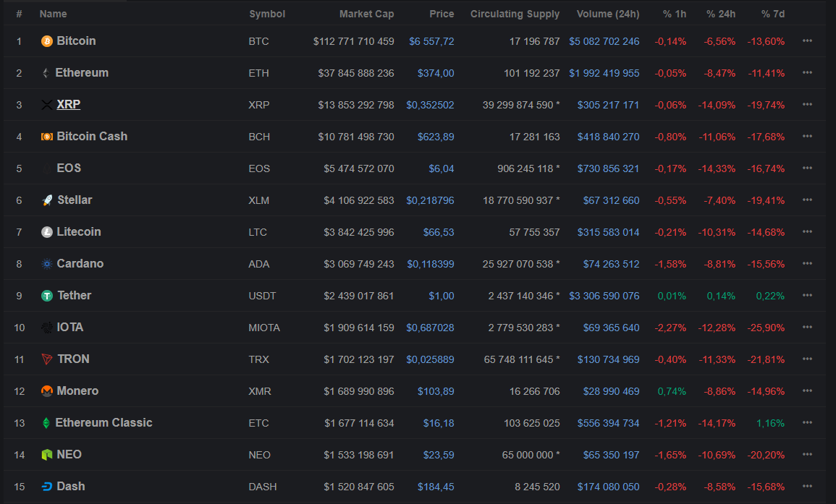Open the more options menu for Bitcoin
Image resolution: width=836 pixels, height=504 pixels.
point(807,41)
